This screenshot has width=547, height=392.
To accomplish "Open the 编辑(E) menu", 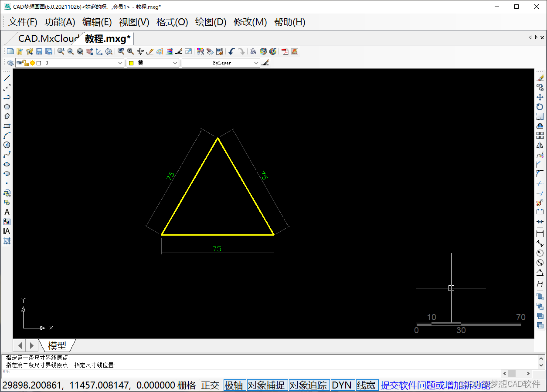I will click(x=97, y=22).
